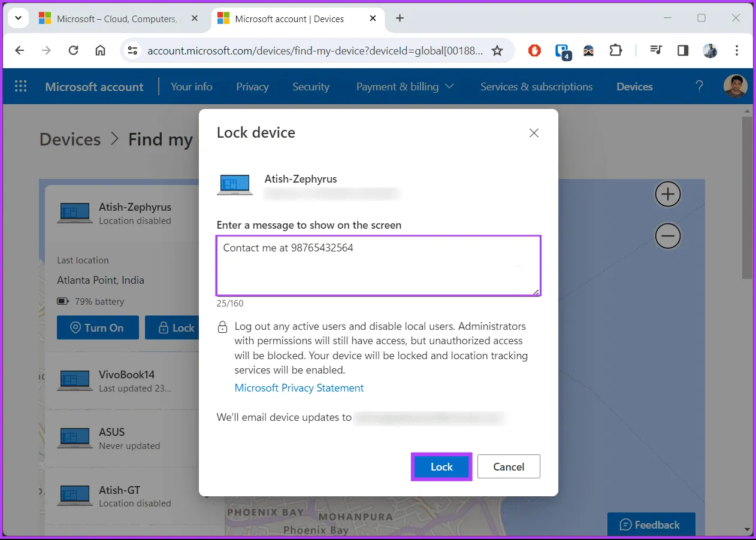Open Chrome's three-dot menu
This screenshot has height=540, width=756.
(x=737, y=51)
